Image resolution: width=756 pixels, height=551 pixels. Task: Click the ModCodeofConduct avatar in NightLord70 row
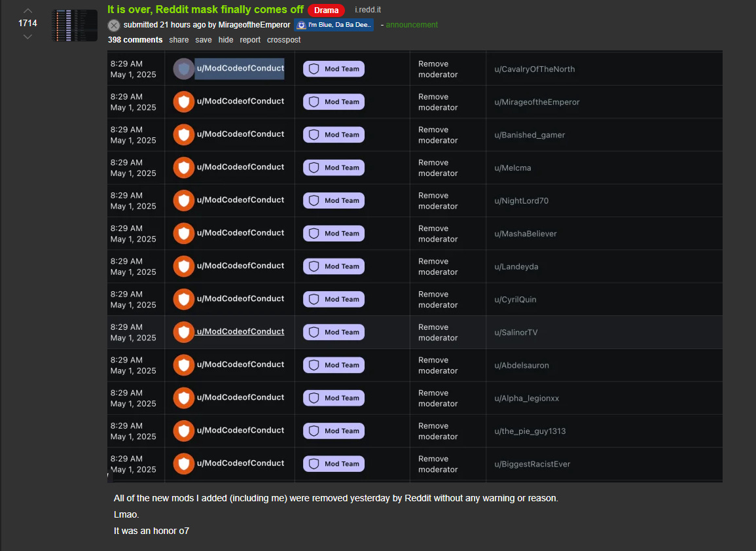click(184, 200)
